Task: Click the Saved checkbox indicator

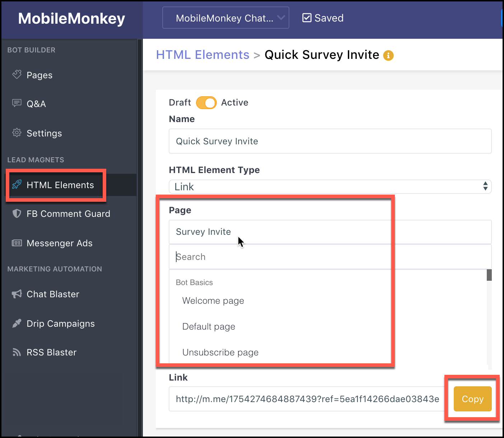Action: (307, 18)
